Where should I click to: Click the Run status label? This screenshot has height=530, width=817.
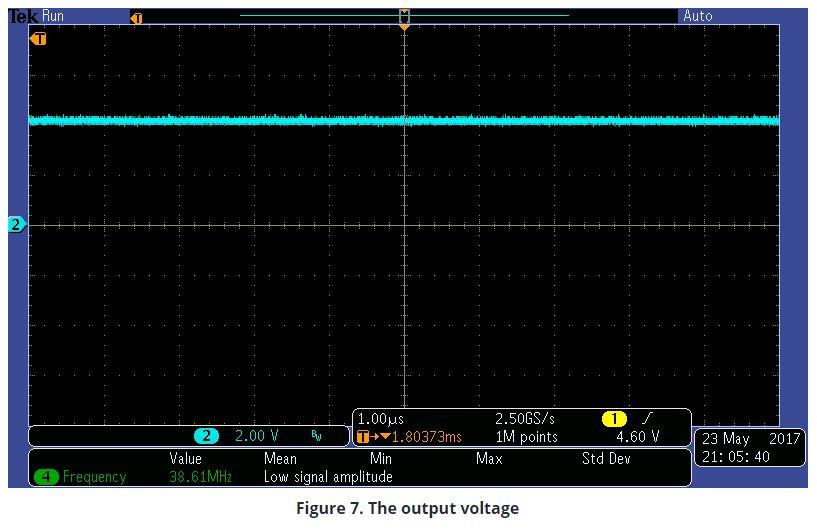coord(53,16)
